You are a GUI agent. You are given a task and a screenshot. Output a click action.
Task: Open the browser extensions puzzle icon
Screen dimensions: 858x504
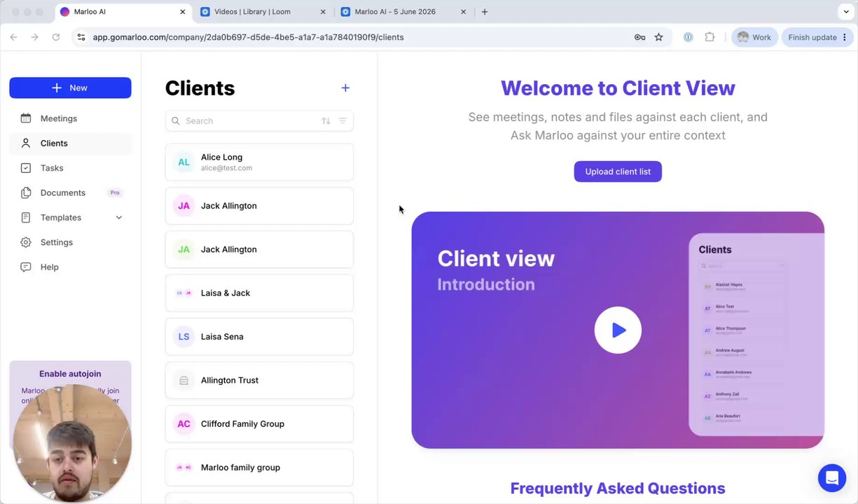point(710,37)
